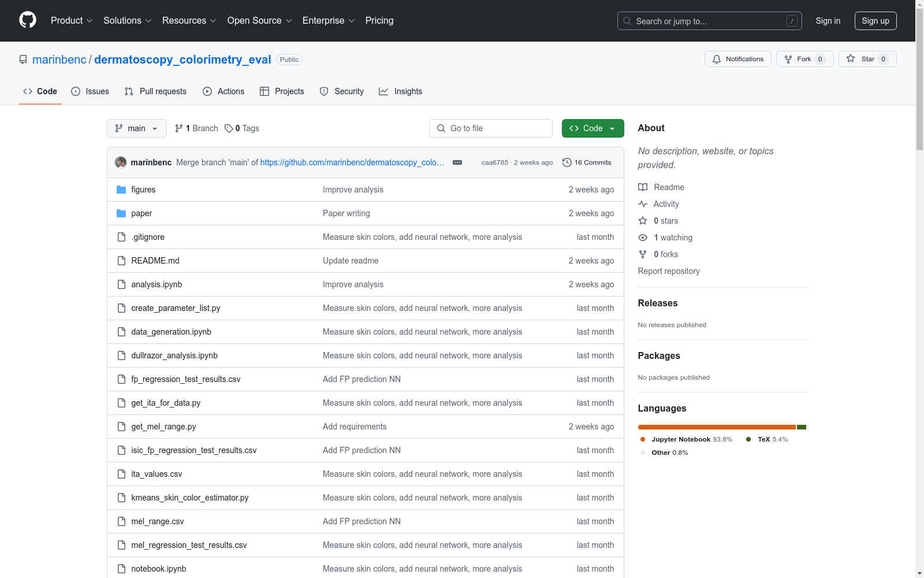
Task: Open the Projects tab
Action: tap(282, 91)
